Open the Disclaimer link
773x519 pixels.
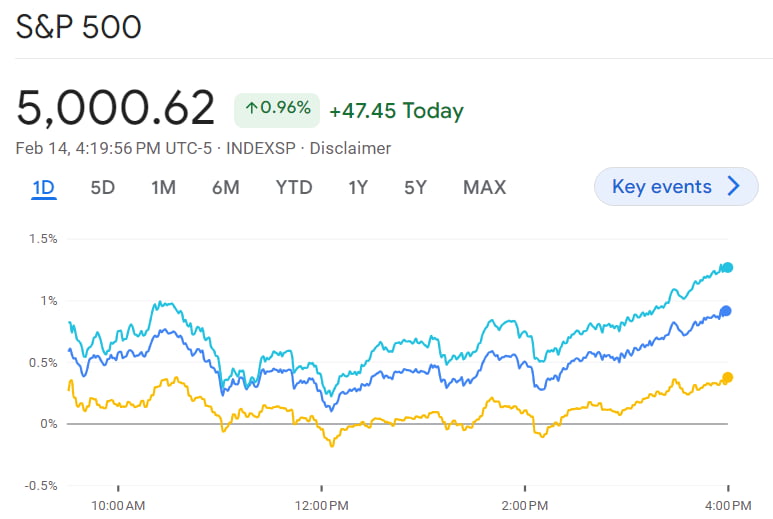click(350, 148)
